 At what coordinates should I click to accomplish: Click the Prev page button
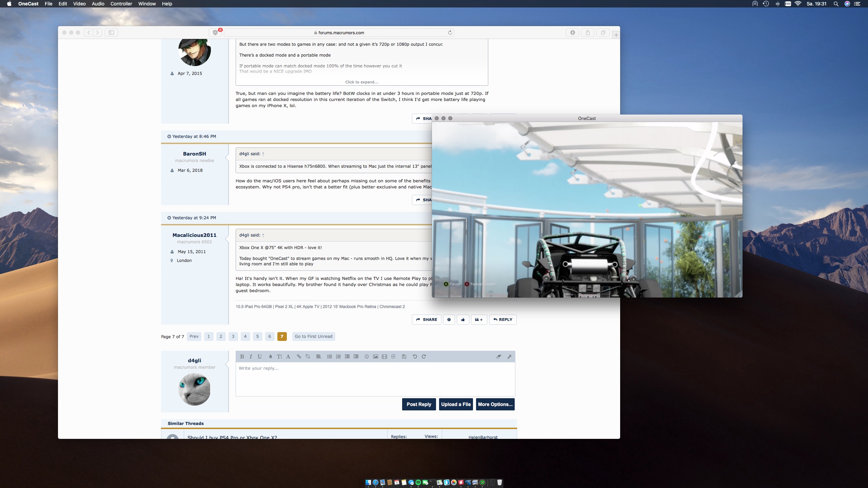194,337
